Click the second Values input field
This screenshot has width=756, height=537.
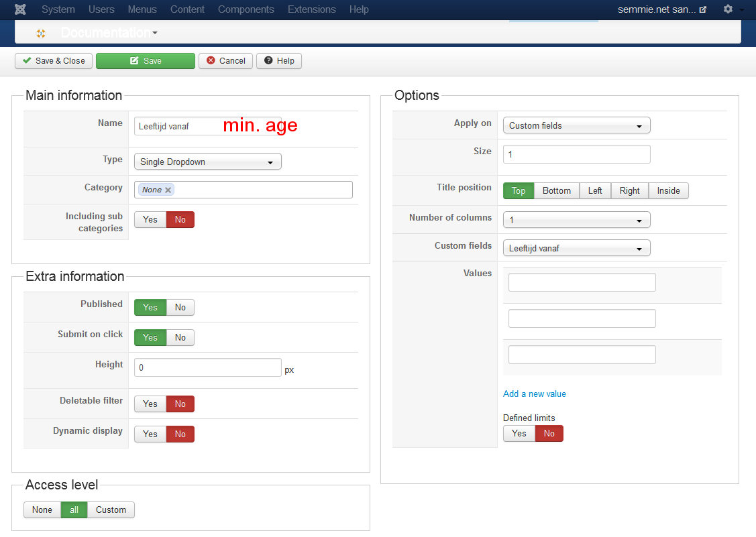[582, 318]
